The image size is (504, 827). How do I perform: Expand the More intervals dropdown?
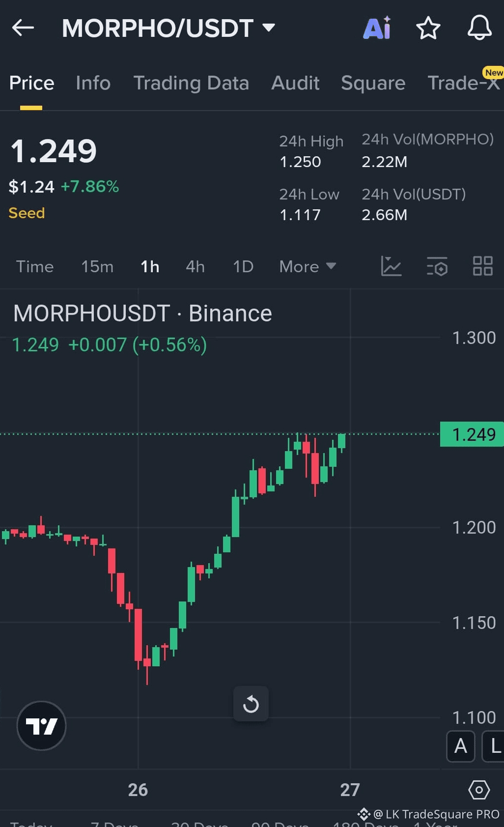308,266
